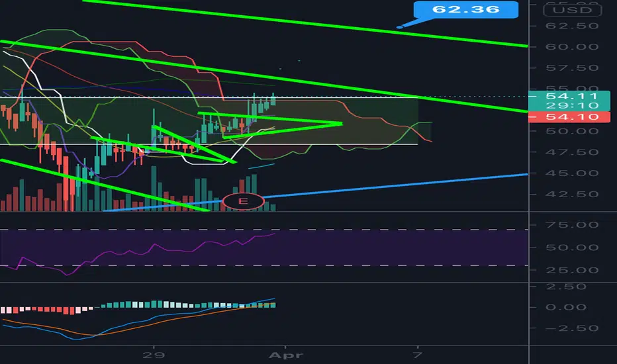Click the tip of the green triangle pattern
The height and width of the screenshot is (364, 617).
341,124
